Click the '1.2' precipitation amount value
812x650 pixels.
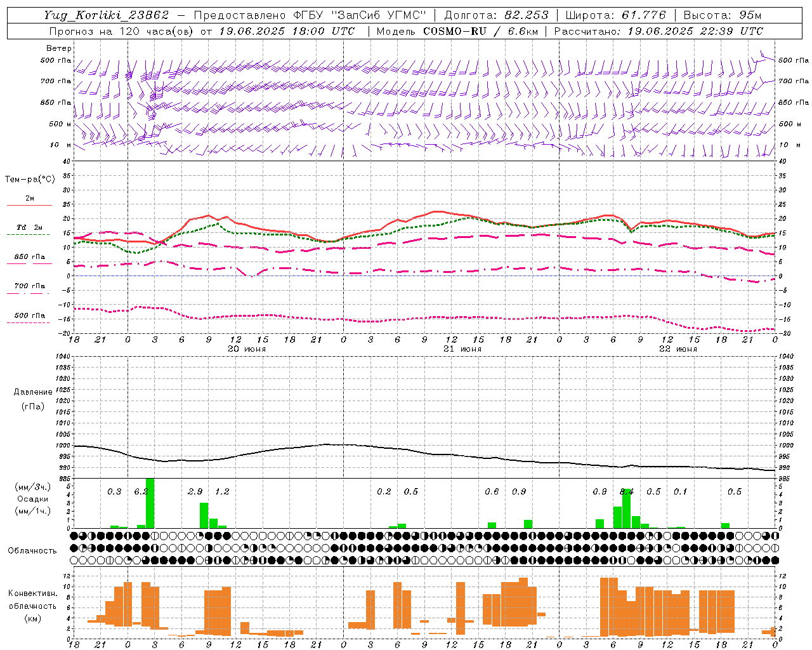click(x=222, y=491)
